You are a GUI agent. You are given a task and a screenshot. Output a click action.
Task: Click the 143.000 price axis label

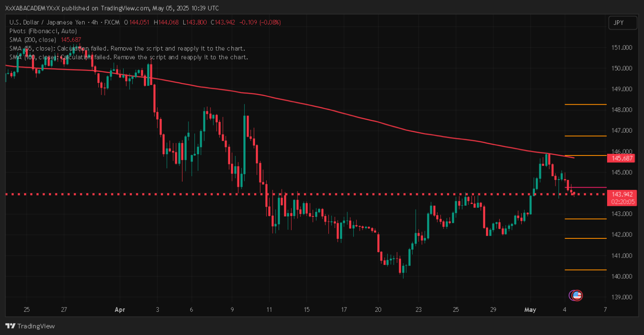pyautogui.click(x=622, y=214)
